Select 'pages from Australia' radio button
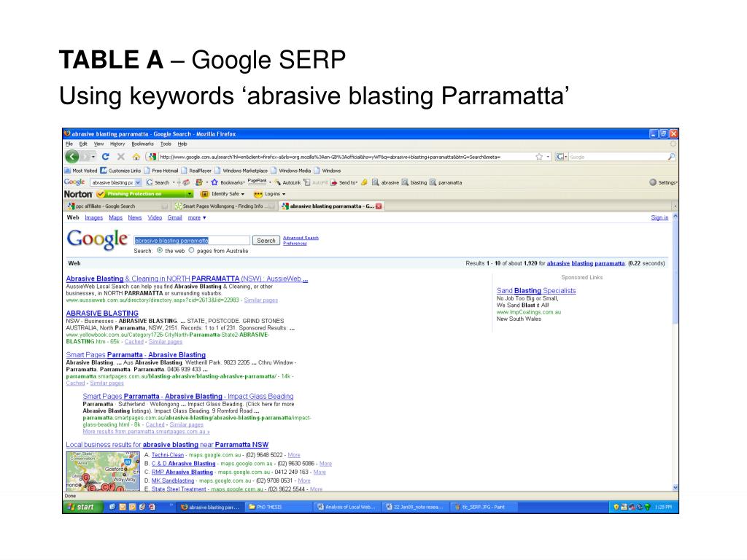This screenshot has height=560, width=747. pos(192,251)
